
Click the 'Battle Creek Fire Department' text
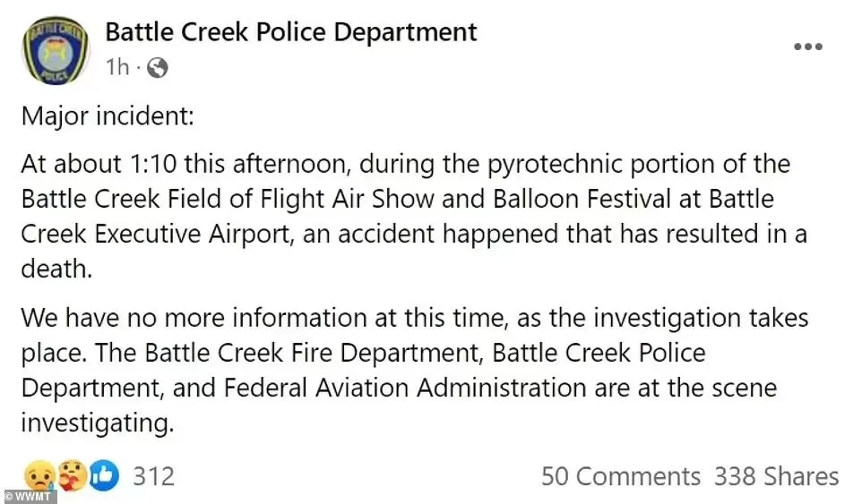pos(314,353)
